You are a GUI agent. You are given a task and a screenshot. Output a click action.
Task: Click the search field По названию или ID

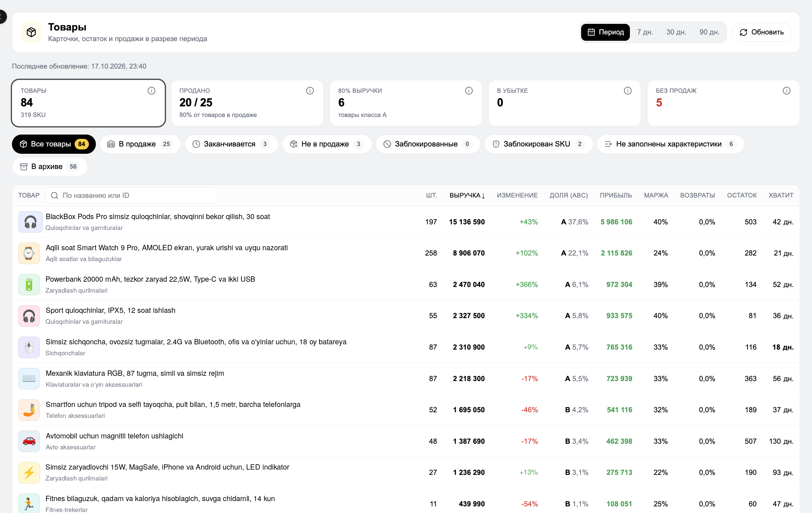(131, 196)
